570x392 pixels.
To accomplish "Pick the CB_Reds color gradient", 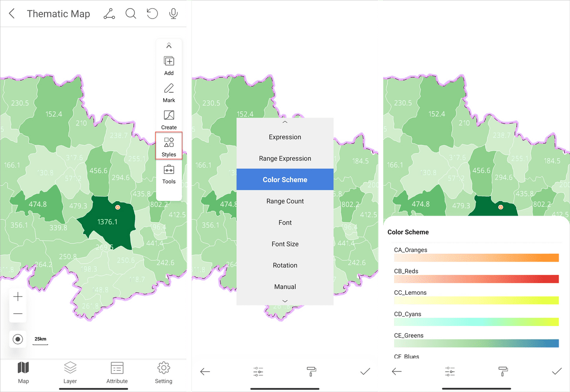I will pos(476,279).
